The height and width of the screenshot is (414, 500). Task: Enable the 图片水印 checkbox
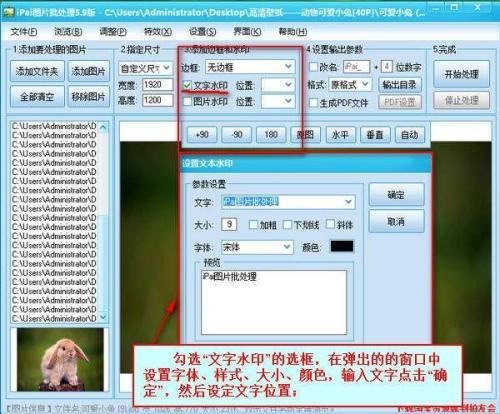(187, 101)
